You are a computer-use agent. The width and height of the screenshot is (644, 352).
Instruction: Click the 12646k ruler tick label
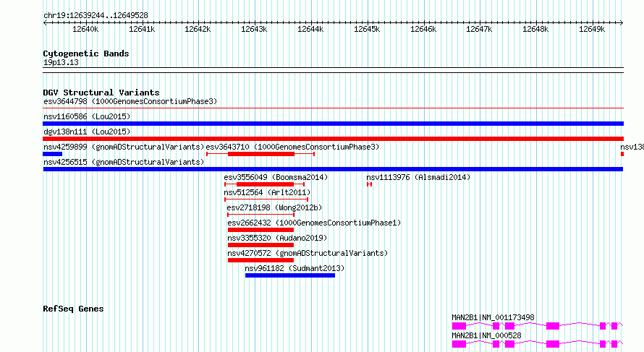click(x=423, y=29)
